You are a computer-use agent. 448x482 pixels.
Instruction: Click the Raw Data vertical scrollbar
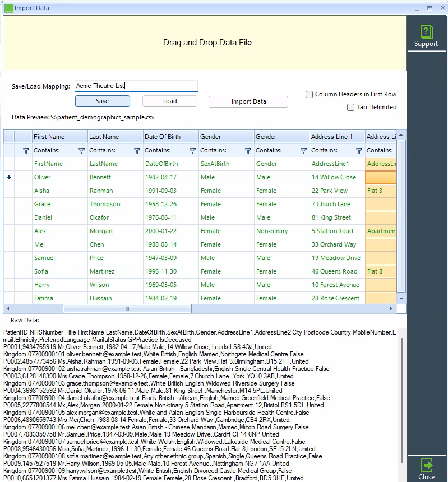[x=402, y=400]
